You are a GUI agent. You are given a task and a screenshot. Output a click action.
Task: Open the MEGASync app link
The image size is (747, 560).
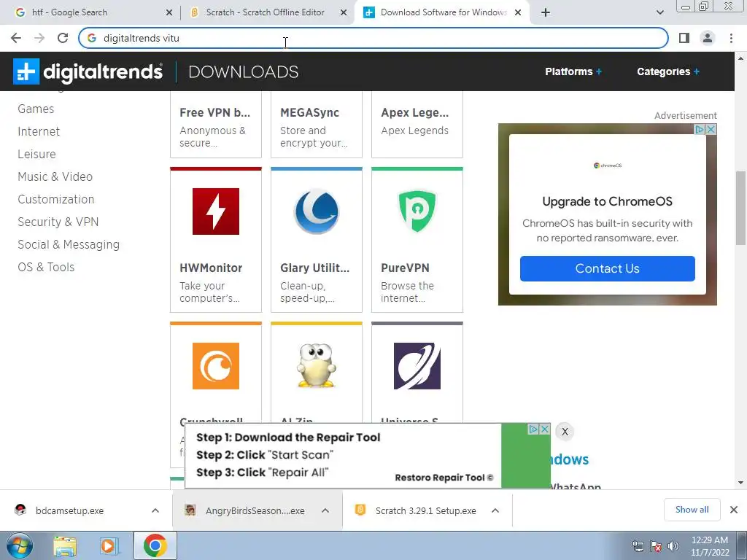click(x=309, y=112)
